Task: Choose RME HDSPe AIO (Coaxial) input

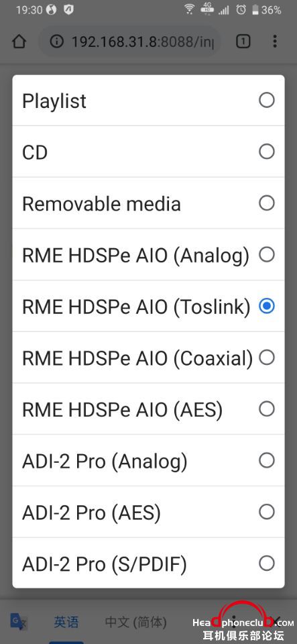Action: coord(148,358)
